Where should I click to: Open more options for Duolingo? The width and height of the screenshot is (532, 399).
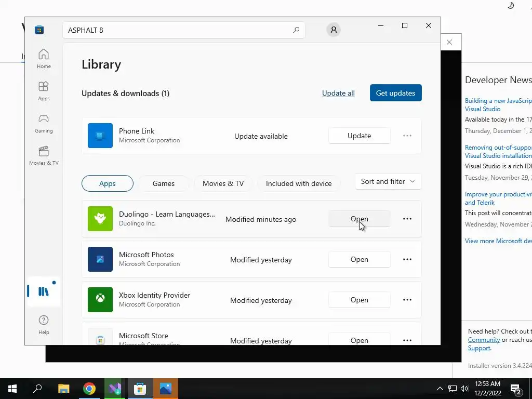pos(407,219)
